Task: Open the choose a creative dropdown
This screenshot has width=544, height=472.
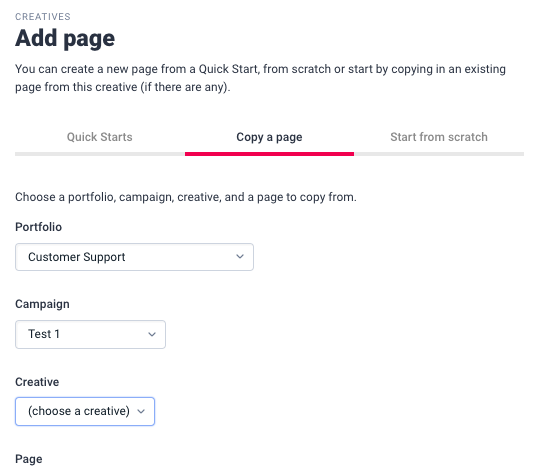Action: [85, 411]
